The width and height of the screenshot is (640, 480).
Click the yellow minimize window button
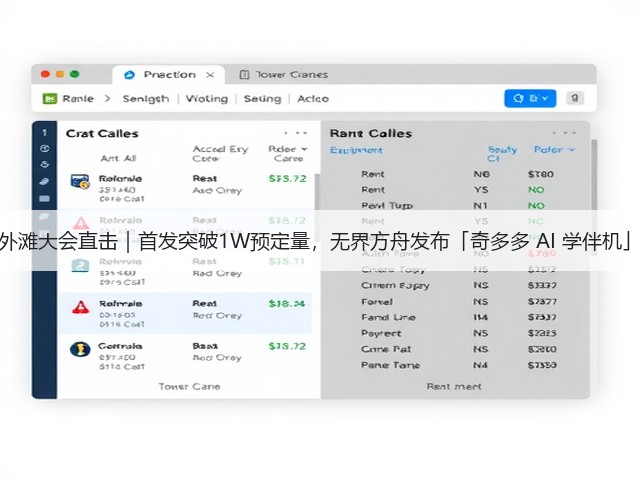point(60,74)
